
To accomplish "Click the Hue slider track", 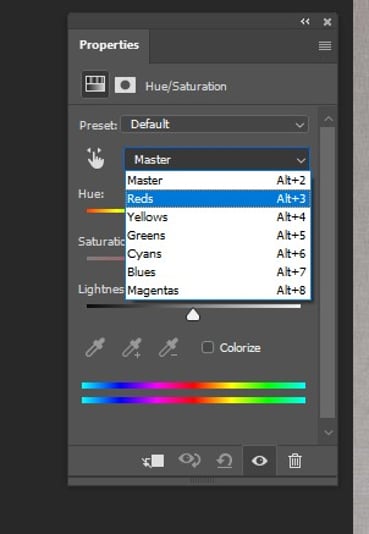I will (x=106, y=211).
